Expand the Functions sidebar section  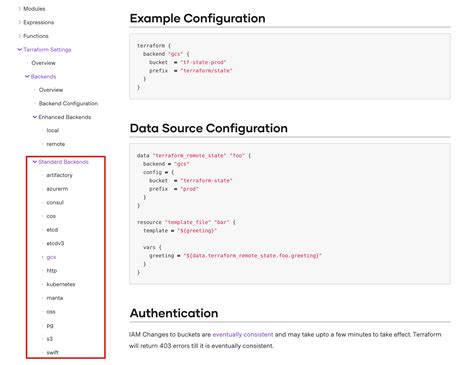(36, 36)
